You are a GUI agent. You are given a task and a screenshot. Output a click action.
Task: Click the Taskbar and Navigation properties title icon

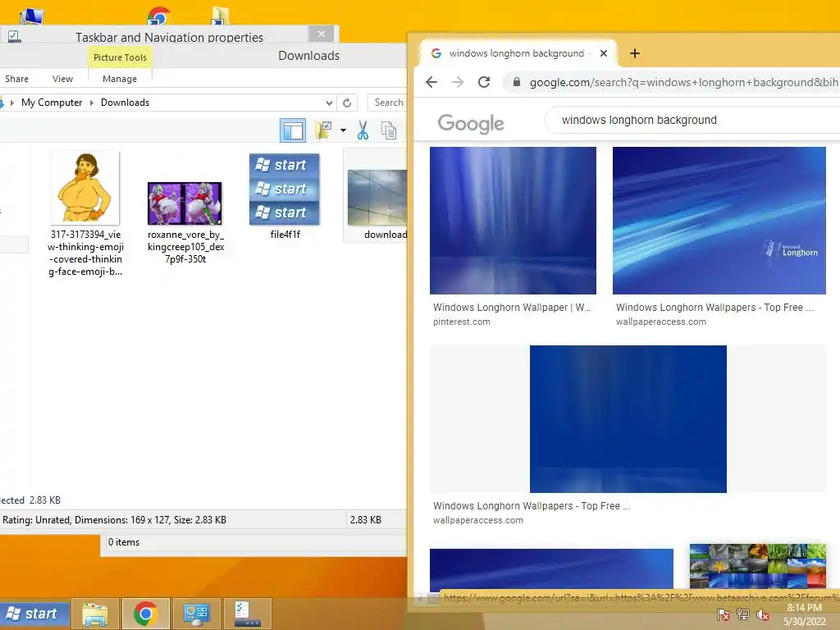click(x=15, y=36)
